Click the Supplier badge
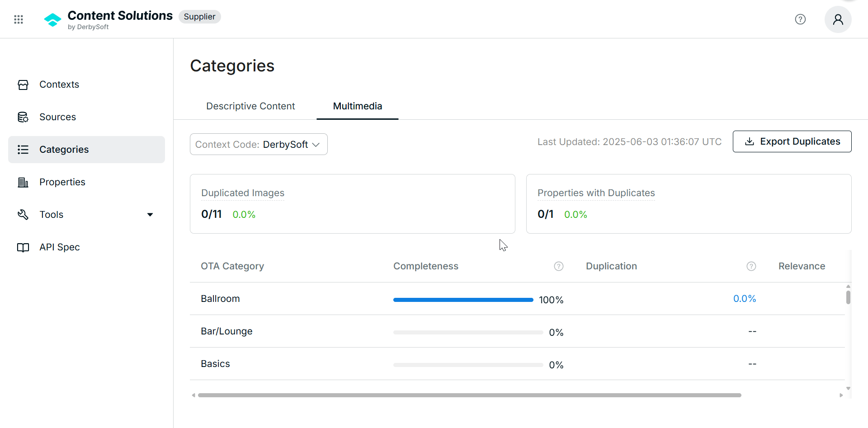868x428 pixels. tap(199, 17)
